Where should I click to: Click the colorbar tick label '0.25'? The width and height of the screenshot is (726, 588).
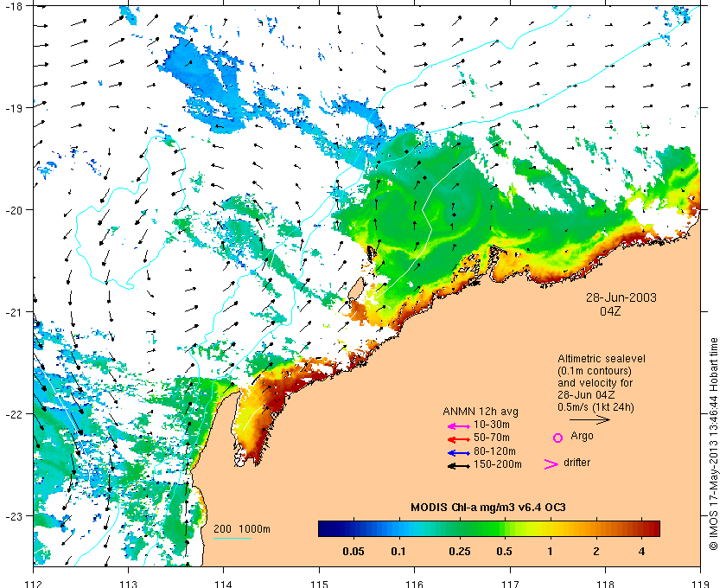pos(460,552)
